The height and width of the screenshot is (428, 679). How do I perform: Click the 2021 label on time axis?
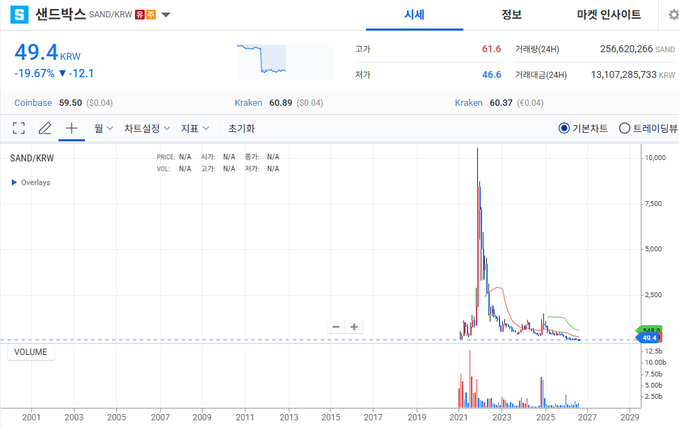tap(458, 417)
